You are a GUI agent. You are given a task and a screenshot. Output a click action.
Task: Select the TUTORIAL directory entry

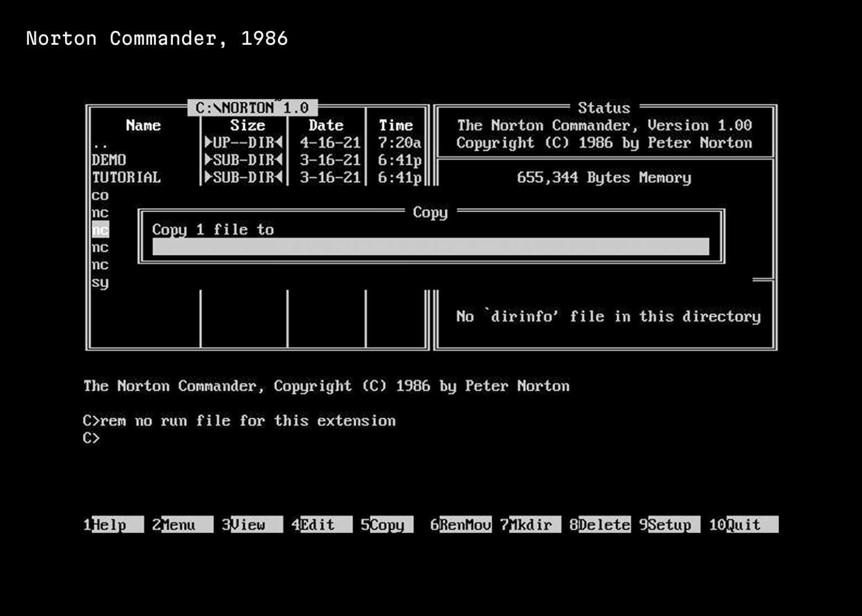click(x=126, y=177)
